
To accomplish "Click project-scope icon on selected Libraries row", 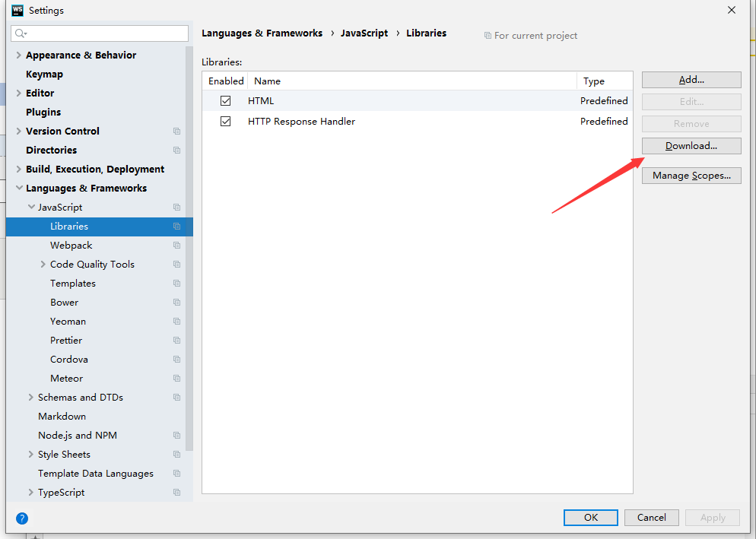I will tap(177, 227).
